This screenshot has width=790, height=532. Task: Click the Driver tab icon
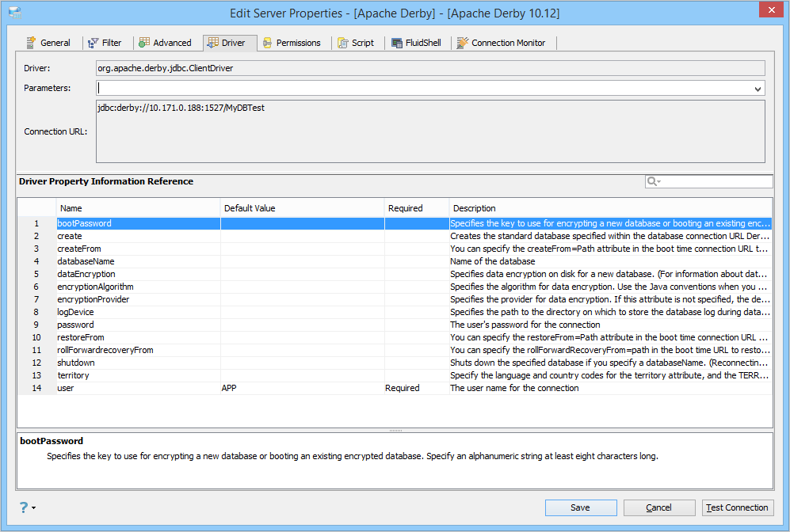[213, 43]
